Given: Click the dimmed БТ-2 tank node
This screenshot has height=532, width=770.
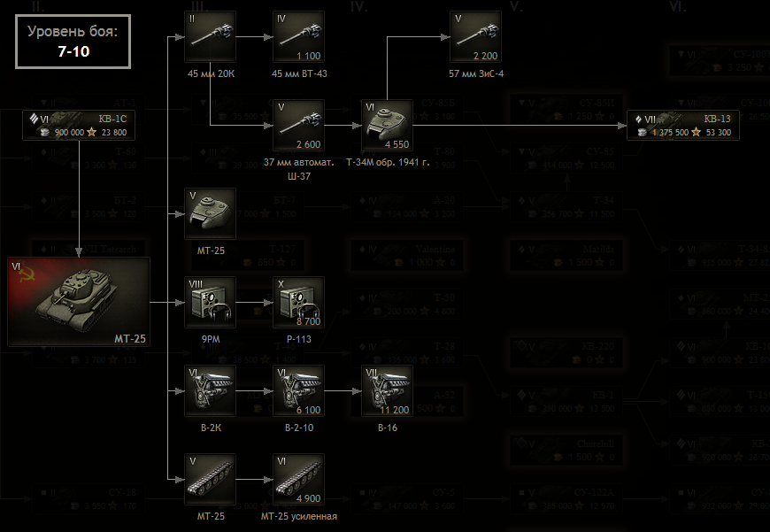Looking at the screenshot, I should coord(89,207).
